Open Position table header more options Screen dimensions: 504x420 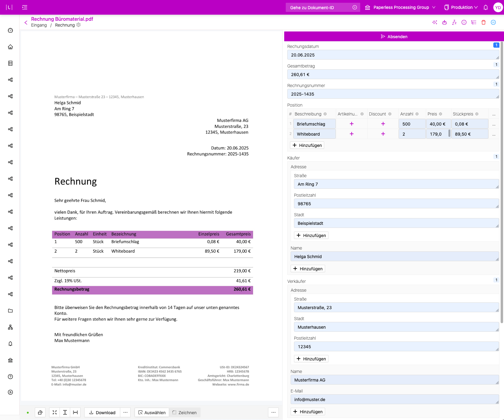coord(494,114)
